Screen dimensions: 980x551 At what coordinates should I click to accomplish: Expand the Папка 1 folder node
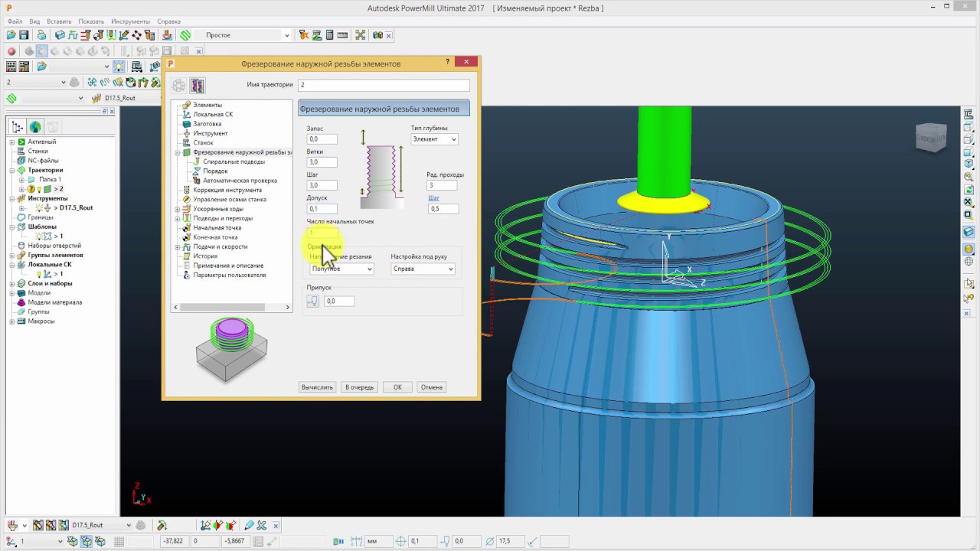tap(22, 179)
